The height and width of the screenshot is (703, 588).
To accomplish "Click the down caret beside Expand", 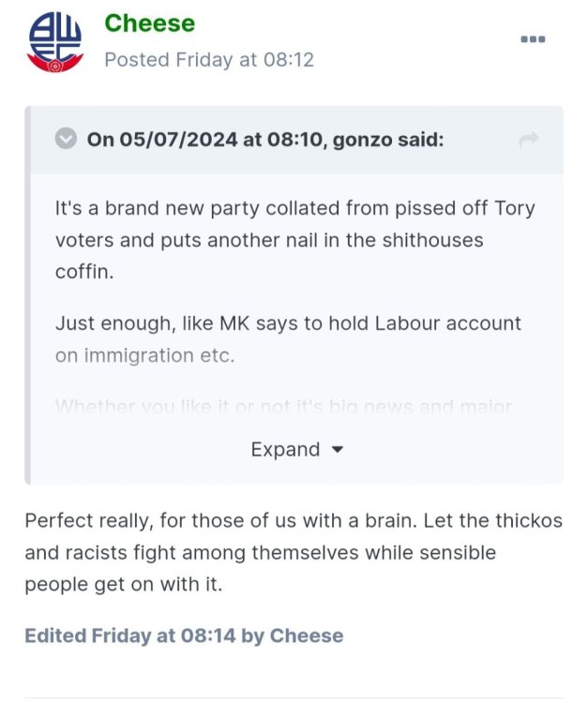I will coord(339,450).
